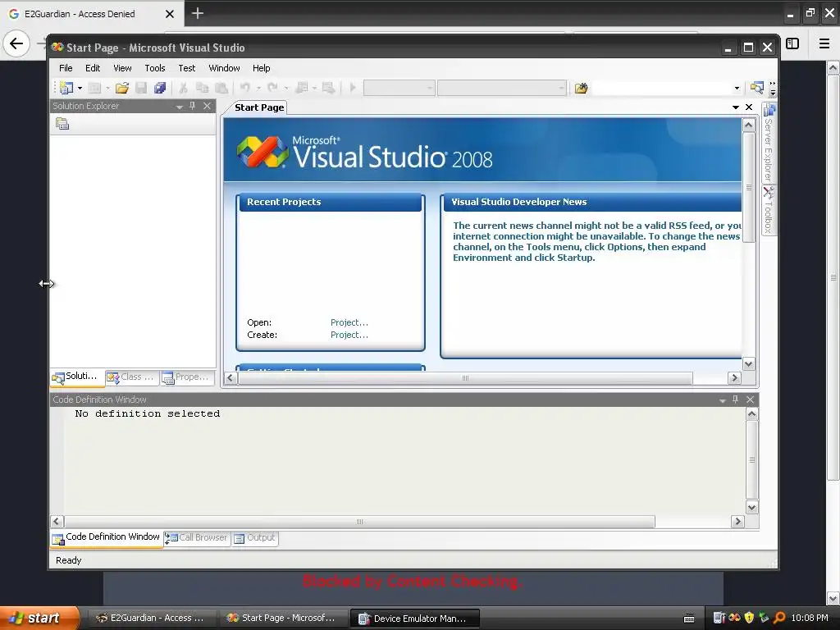Click the Find search input box
Image resolution: width=840 pixels, height=630 pixels.
tap(662, 88)
